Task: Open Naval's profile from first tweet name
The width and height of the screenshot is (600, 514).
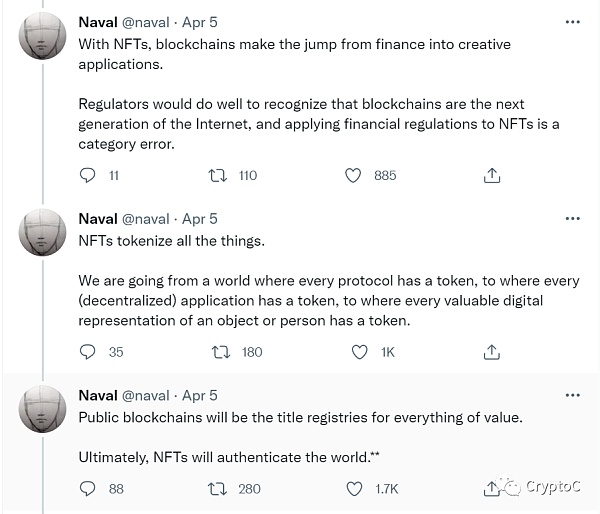Action: (x=97, y=22)
